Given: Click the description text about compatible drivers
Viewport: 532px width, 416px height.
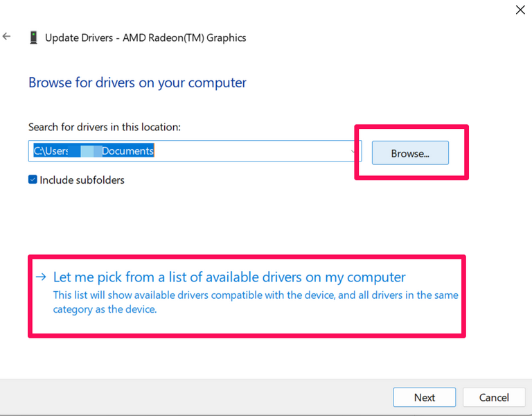Looking at the screenshot, I should click(256, 302).
